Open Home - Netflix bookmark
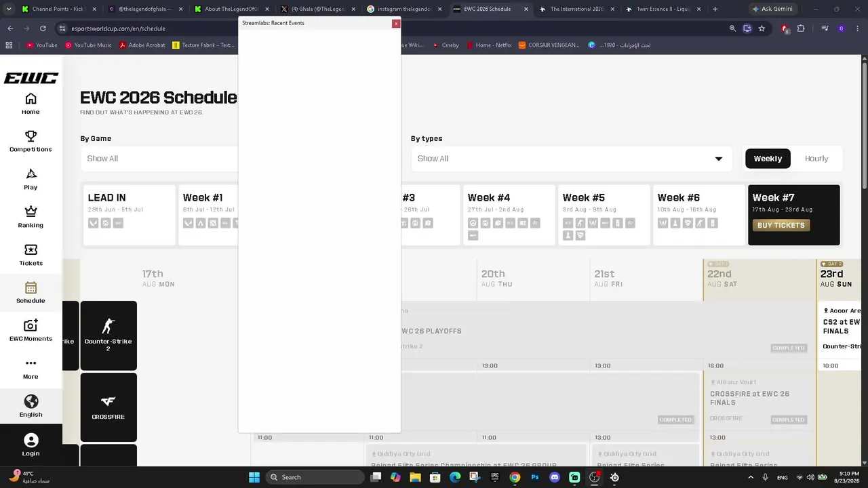The width and height of the screenshot is (868, 488). 488,45
